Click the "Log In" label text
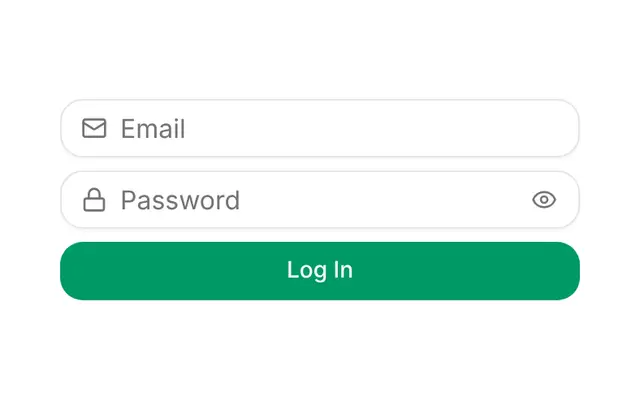The width and height of the screenshot is (640, 400). click(320, 270)
